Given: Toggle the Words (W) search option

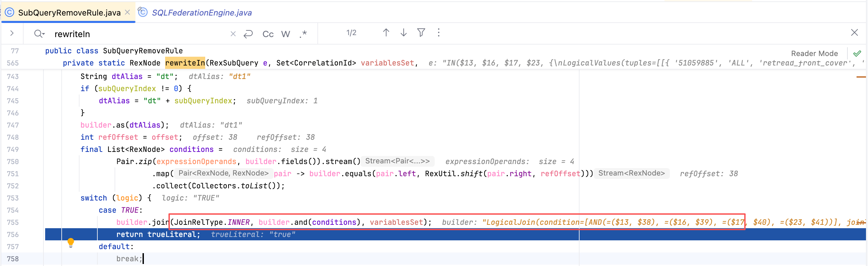Looking at the screenshot, I should click(285, 34).
